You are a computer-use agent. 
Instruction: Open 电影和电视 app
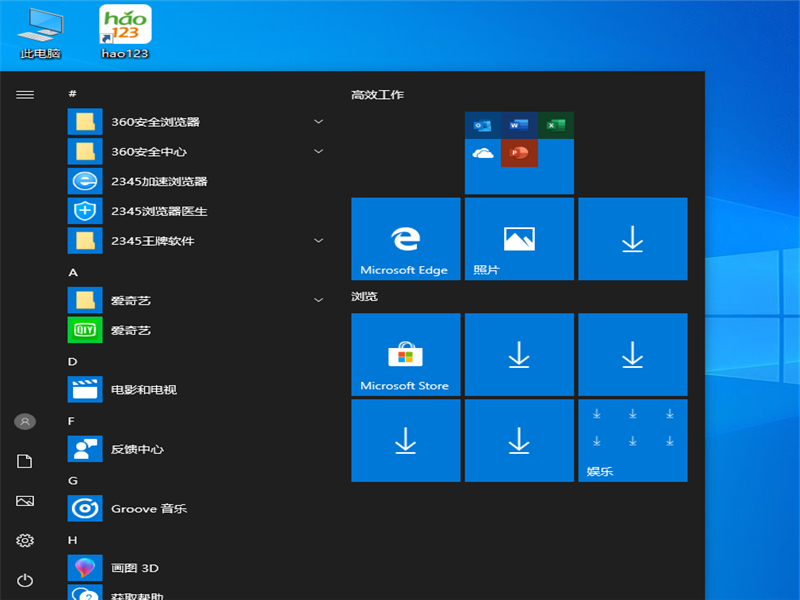195,390
